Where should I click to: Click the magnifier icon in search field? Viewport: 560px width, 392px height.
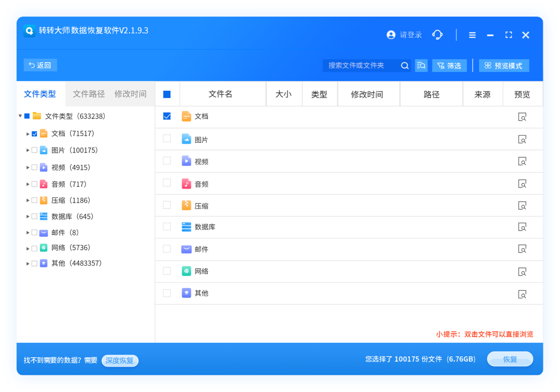pyautogui.click(x=404, y=65)
